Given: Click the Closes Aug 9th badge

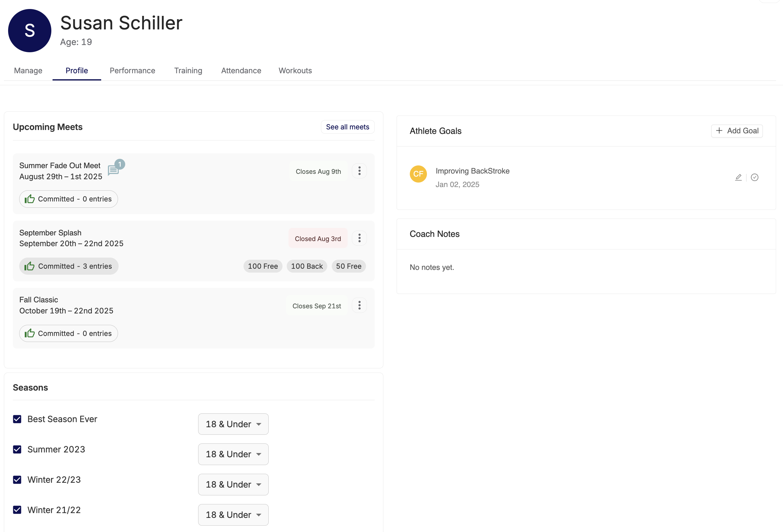Looking at the screenshot, I should [x=318, y=171].
